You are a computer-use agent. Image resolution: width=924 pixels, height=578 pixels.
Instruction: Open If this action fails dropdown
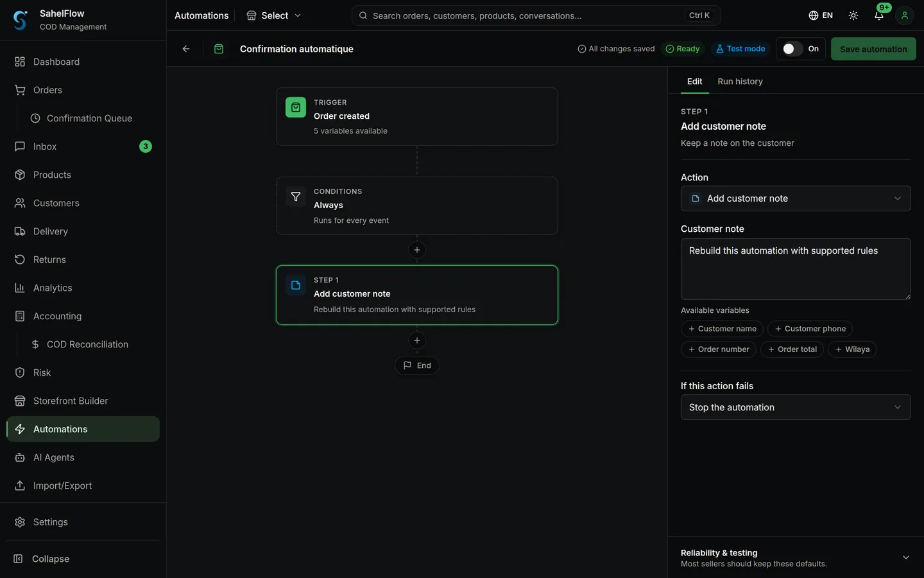796,407
